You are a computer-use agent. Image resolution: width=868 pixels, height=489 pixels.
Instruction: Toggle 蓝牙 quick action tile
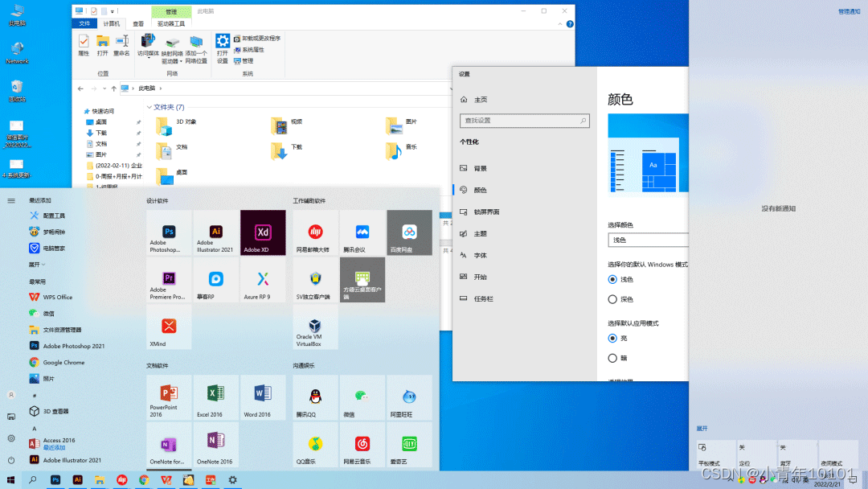pos(797,454)
